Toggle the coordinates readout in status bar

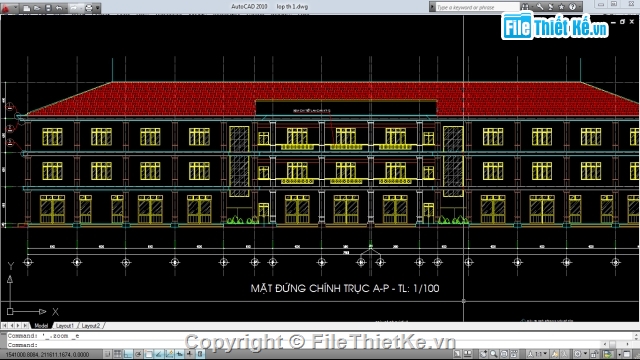tap(47, 354)
